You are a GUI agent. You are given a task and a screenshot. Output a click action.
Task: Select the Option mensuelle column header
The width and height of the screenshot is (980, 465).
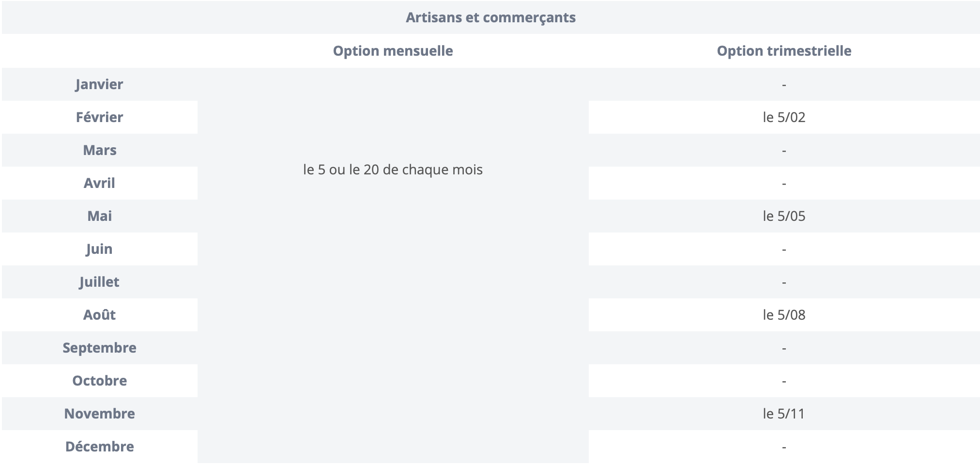[x=393, y=51]
